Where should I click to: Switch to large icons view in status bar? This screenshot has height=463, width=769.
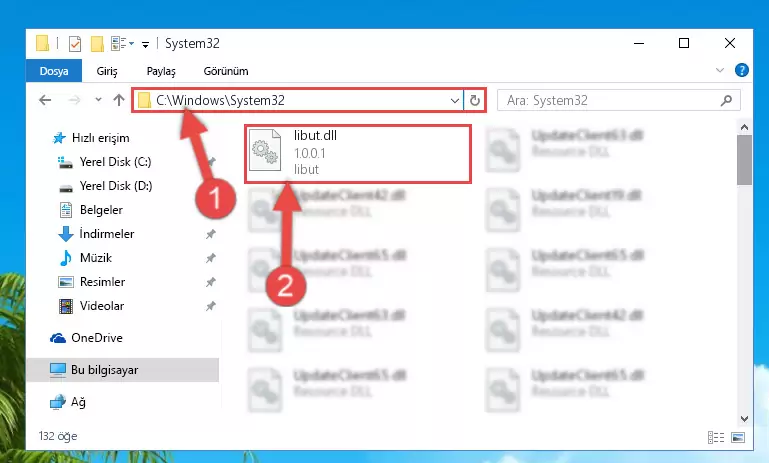pos(738,437)
